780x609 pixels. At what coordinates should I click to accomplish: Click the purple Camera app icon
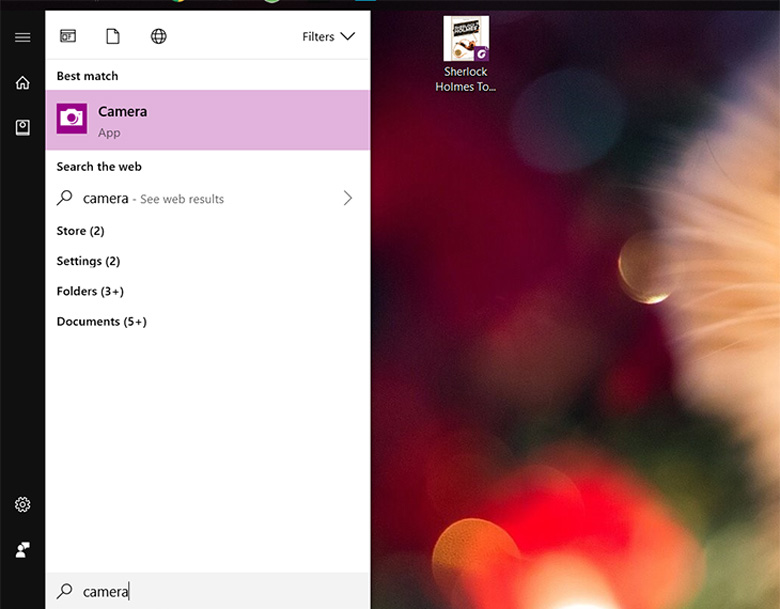[72, 119]
